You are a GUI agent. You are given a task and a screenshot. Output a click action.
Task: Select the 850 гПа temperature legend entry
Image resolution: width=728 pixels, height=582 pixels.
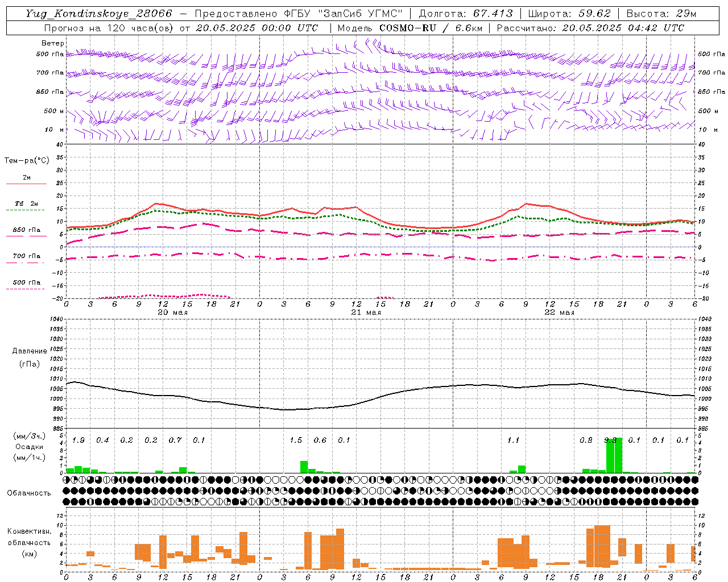click(26, 230)
